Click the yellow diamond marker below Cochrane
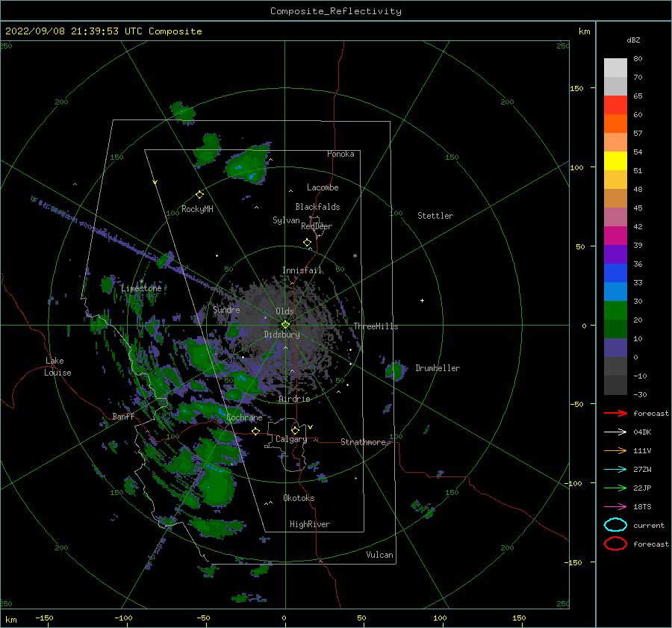672x628 pixels. point(256,431)
